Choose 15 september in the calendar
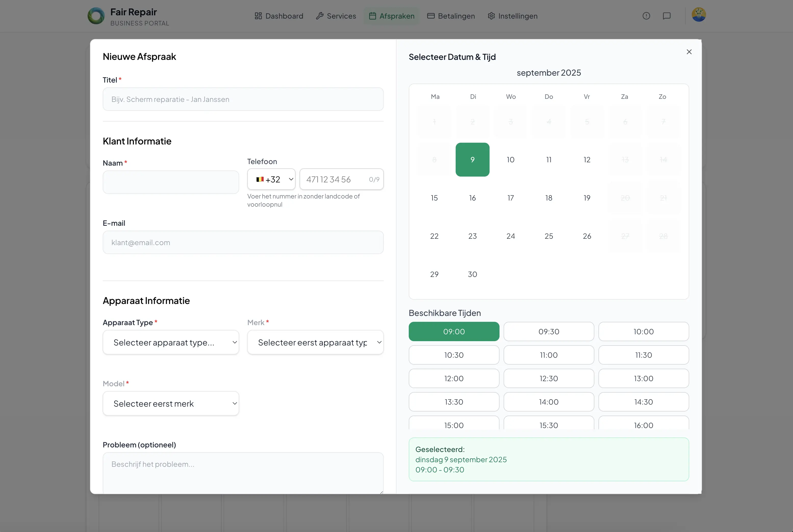 click(434, 198)
